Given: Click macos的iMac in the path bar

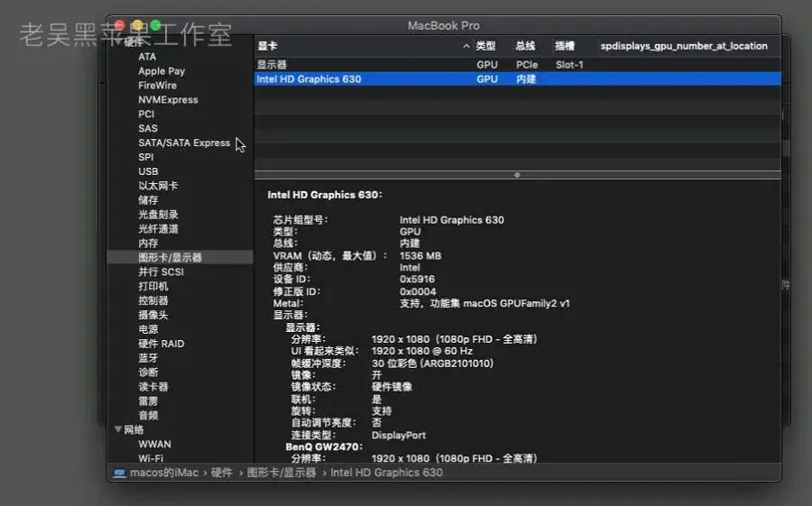Looking at the screenshot, I should click(164, 473).
